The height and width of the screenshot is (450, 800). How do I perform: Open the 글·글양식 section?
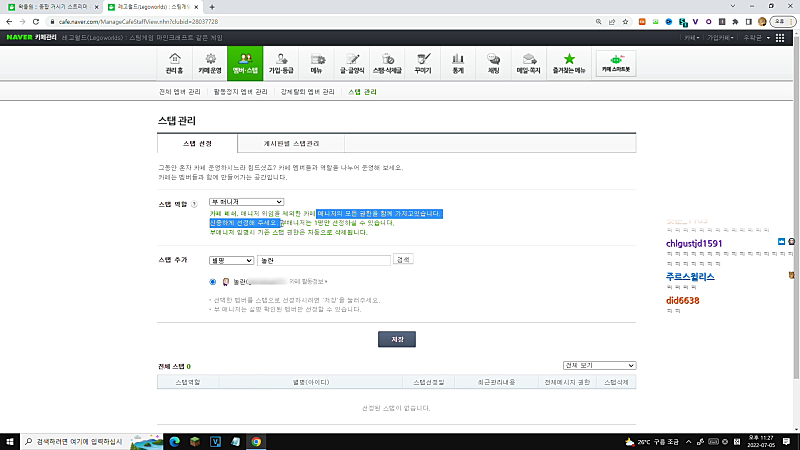(352, 64)
